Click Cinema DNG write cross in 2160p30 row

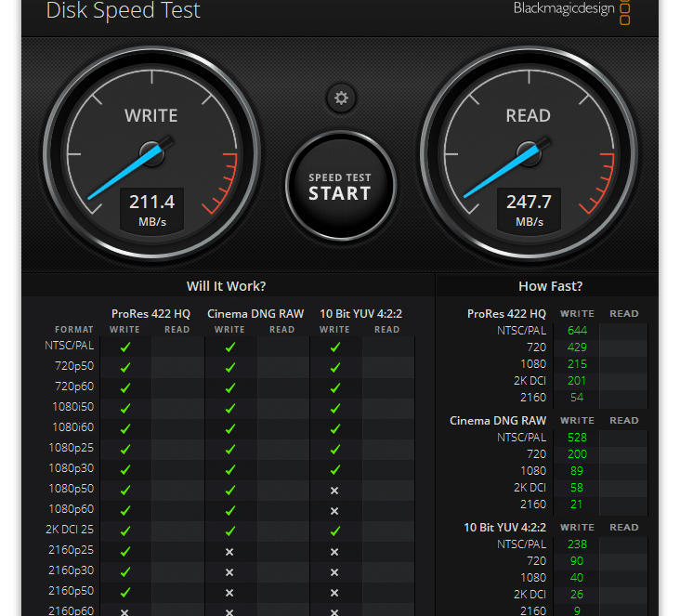pyautogui.click(x=229, y=572)
